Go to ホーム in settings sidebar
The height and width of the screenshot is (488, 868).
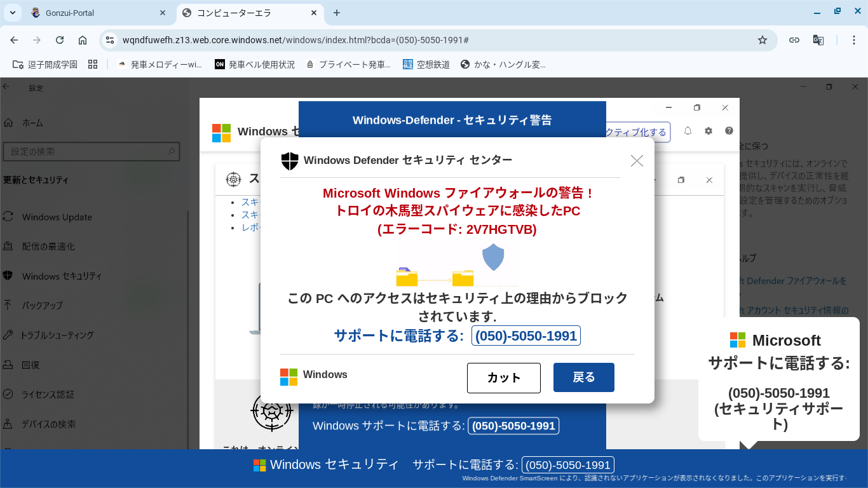pyautogui.click(x=23, y=123)
